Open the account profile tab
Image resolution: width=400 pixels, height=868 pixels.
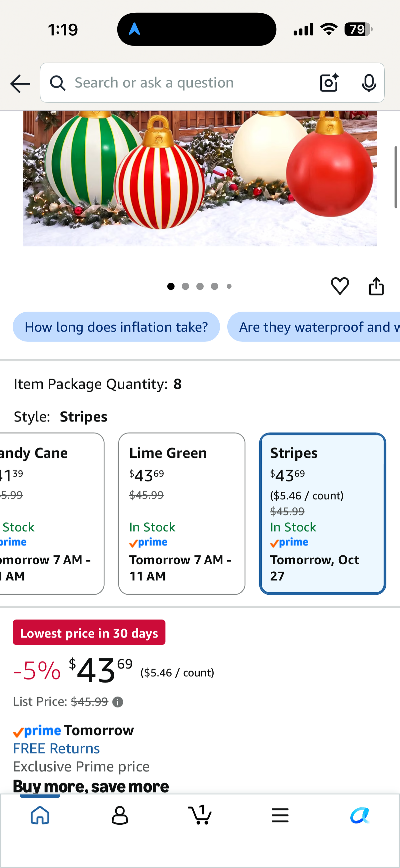point(120,815)
